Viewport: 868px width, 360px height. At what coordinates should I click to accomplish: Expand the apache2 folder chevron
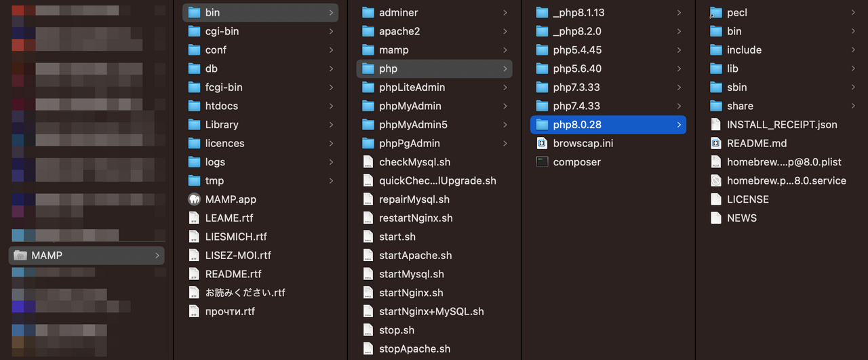[505, 31]
